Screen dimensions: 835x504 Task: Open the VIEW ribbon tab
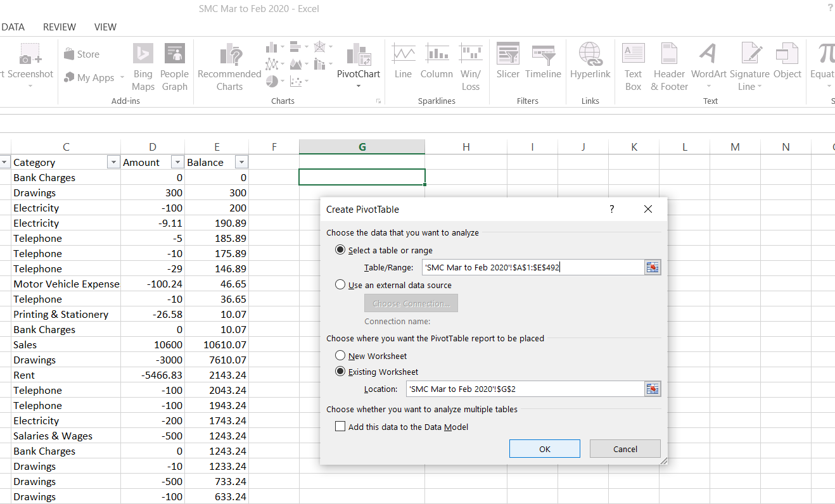coord(105,27)
